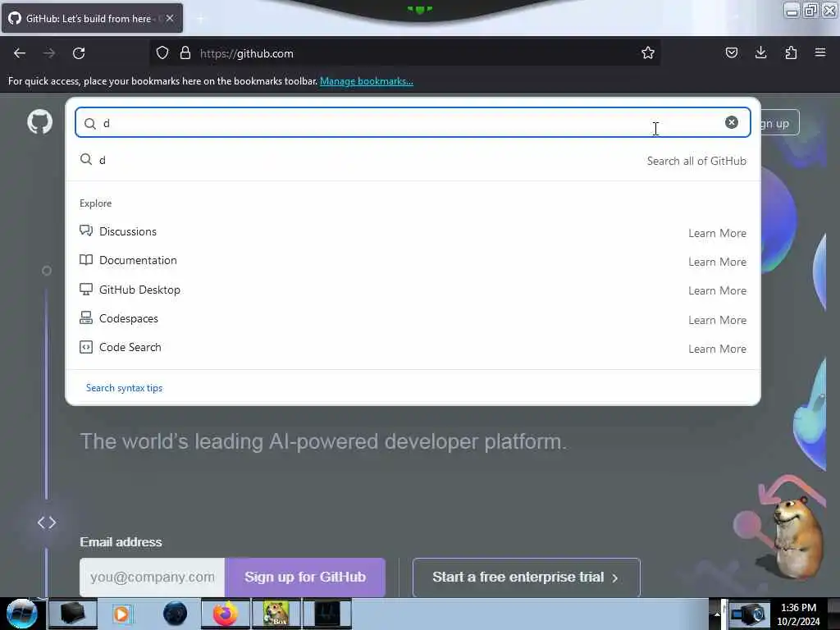The height and width of the screenshot is (630, 840).
Task: Click the Documentation book icon
Action: (85, 260)
